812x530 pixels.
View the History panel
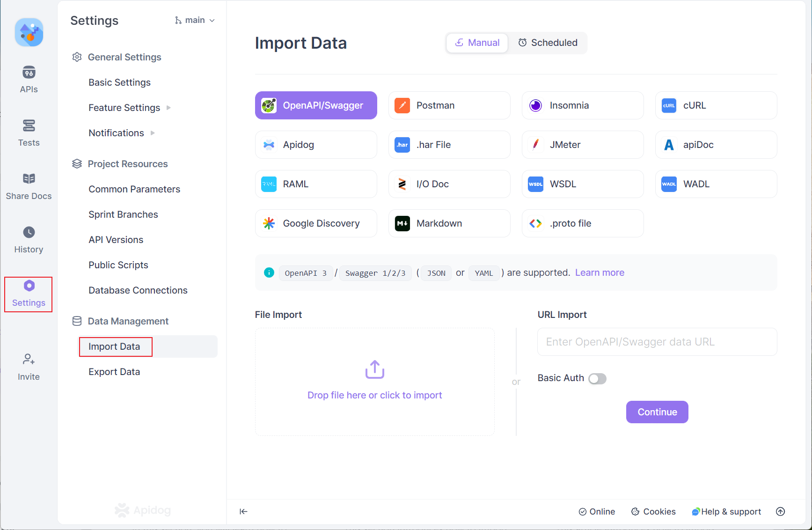[x=29, y=240]
